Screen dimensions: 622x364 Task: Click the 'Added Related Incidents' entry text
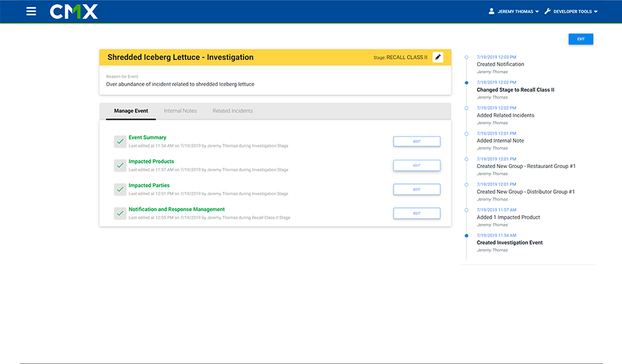pyautogui.click(x=506, y=115)
